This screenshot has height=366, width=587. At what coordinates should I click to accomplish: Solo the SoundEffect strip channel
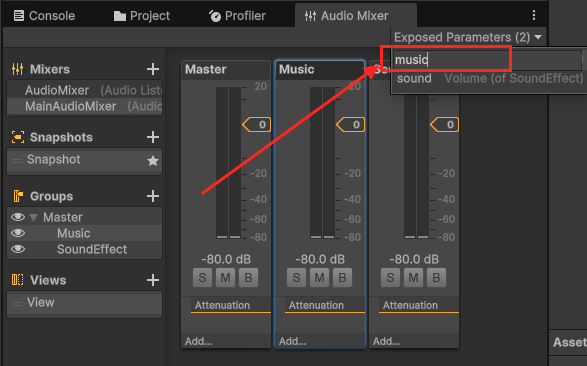[390, 278]
